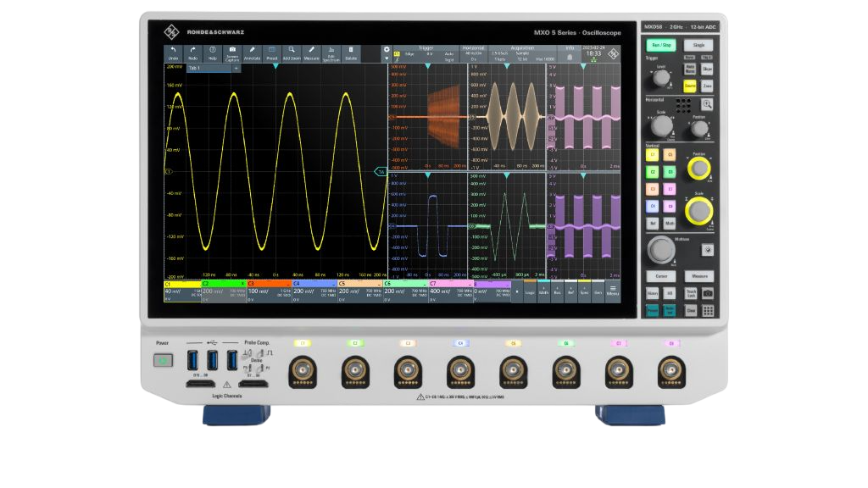Click the Delete trash icon
This screenshot has height=488, width=868.
tap(351, 53)
